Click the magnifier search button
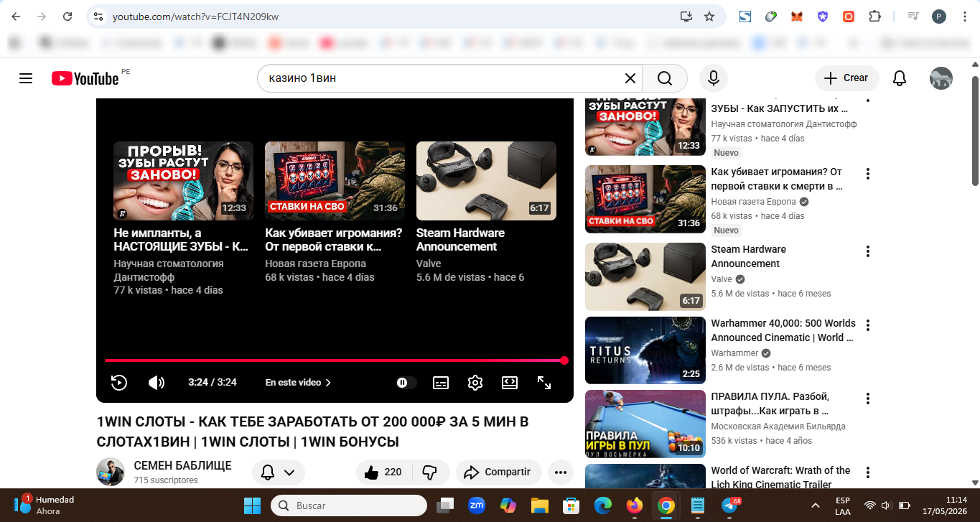Viewport: 980px width, 522px height. coord(665,78)
